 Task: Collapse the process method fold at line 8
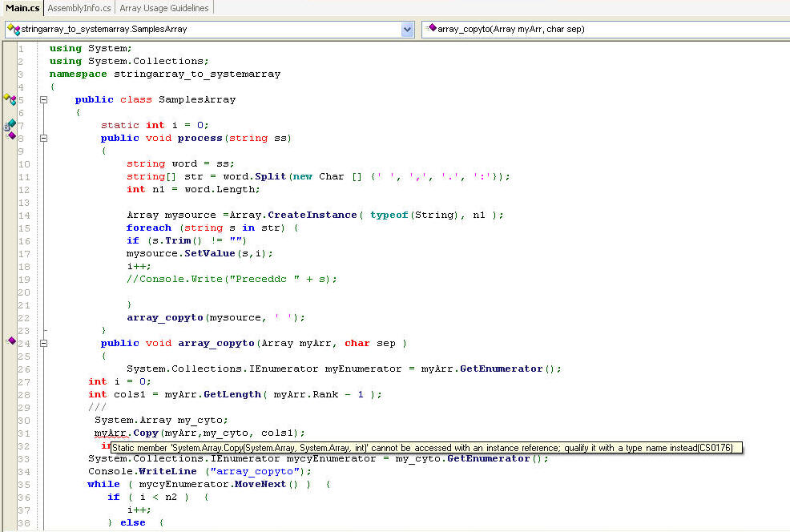point(43,138)
